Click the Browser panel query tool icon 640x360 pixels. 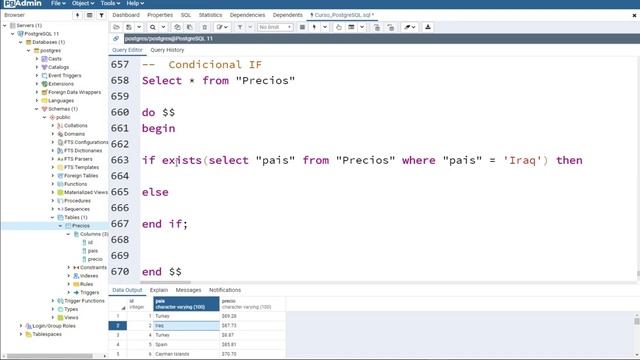pos(77,15)
